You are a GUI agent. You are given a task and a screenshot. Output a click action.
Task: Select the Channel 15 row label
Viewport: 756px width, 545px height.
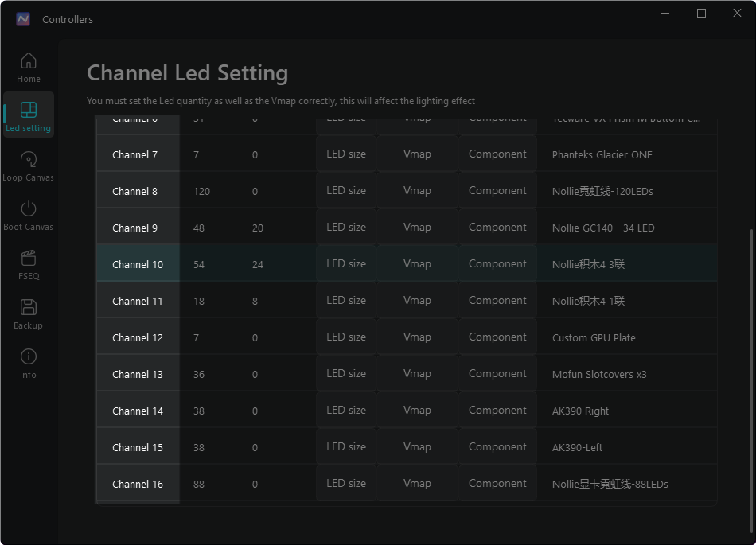(138, 446)
